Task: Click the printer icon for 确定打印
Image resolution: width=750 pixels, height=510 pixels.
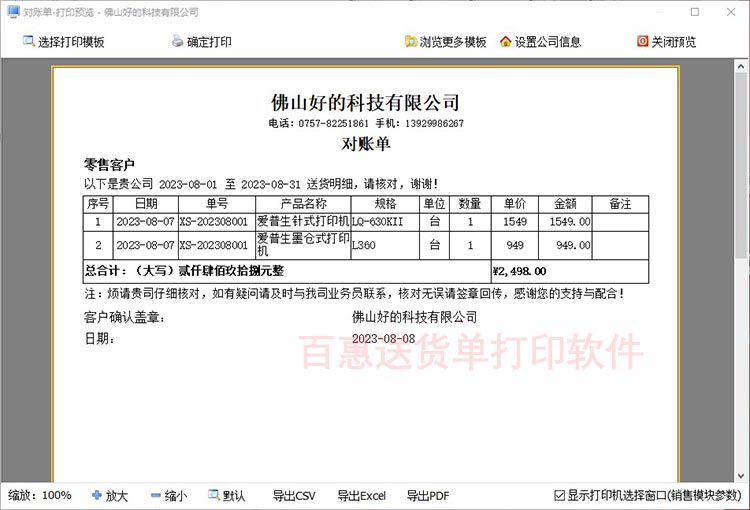Action: [177, 41]
